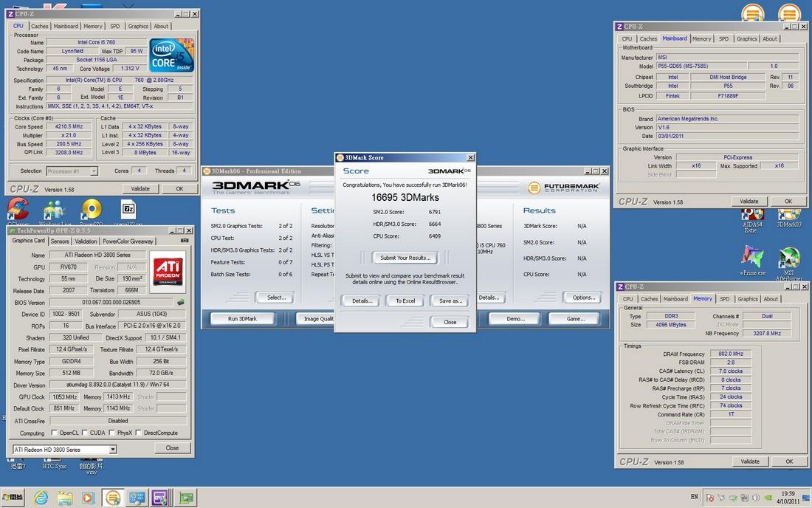Image resolution: width=812 pixels, height=508 pixels.
Task: Click Submit Your Results in 3DMark Score
Action: click(x=405, y=258)
